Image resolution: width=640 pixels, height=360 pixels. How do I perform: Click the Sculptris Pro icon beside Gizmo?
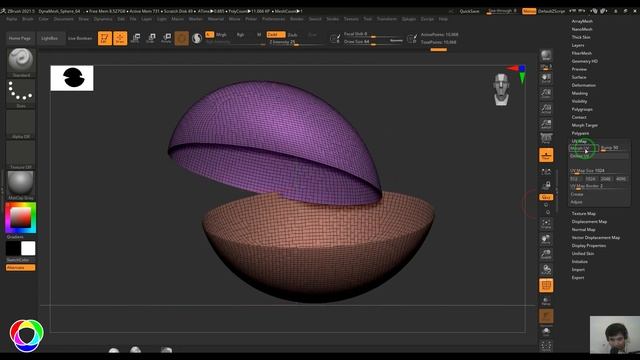point(197,38)
